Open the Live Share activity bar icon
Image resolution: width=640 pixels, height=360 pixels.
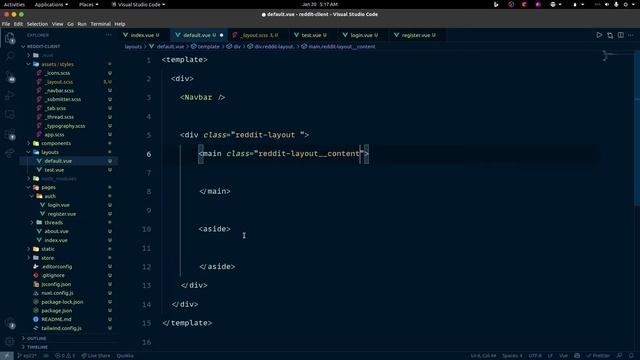10,153
